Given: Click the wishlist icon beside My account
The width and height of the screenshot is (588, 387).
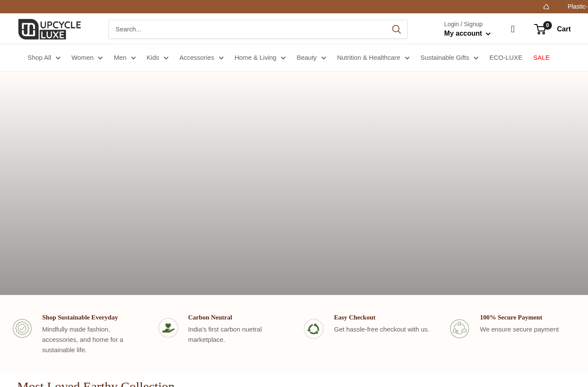Looking at the screenshot, I should [x=513, y=29].
